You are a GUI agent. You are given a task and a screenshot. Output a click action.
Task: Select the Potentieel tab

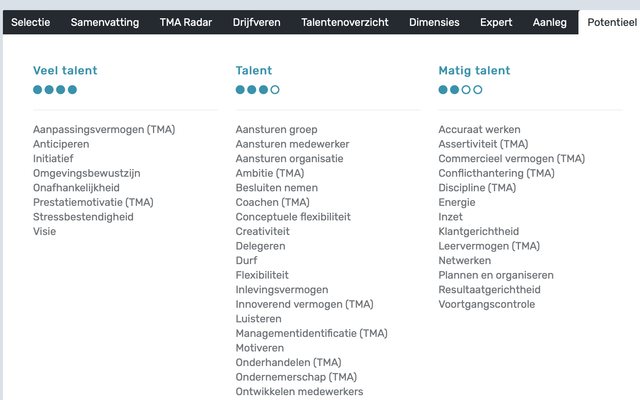(x=609, y=22)
